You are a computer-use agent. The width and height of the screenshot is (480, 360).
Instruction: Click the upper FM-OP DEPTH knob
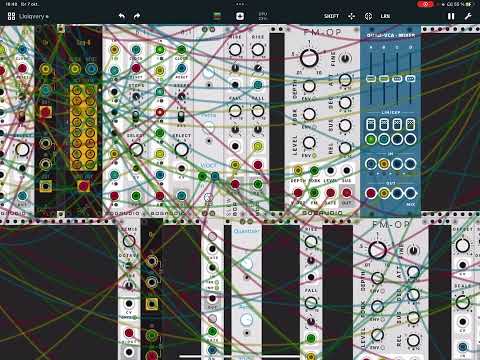coord(309,86)
